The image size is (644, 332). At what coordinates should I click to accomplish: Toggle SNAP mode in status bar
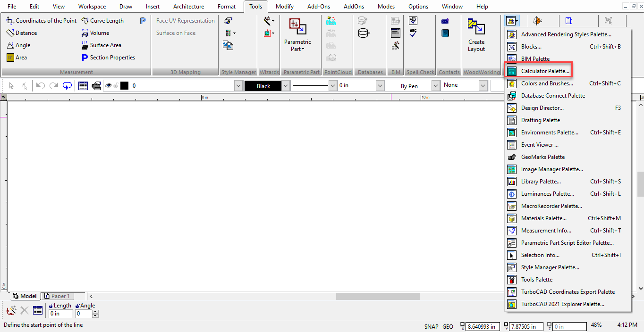[431, 326]
